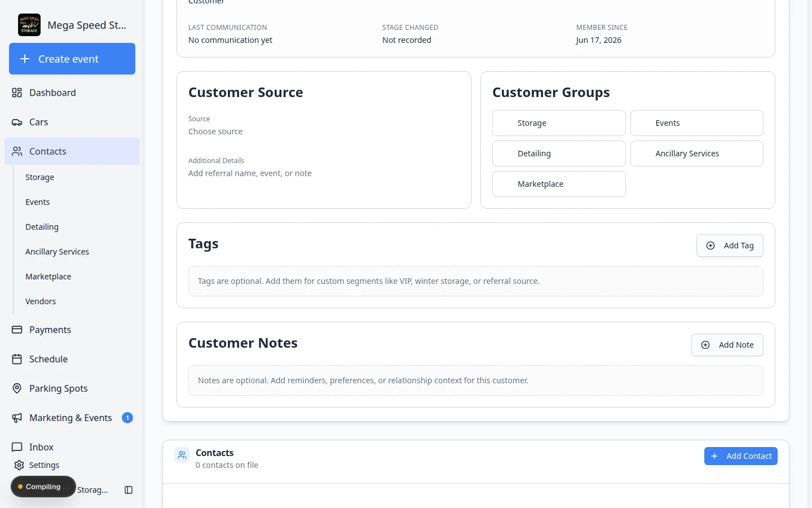812x508 pixels.
Task: Collapse sidebar with panel toggle icon
Action: click(x=129, y=490)
